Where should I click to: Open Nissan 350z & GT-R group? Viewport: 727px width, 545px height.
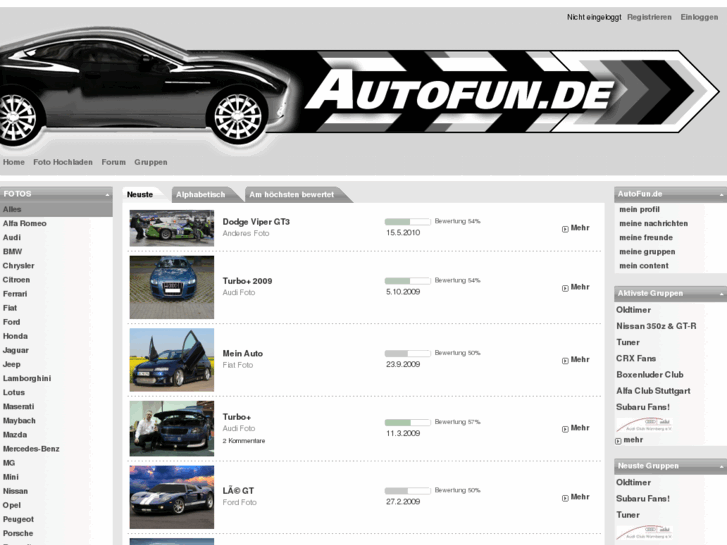656,326
